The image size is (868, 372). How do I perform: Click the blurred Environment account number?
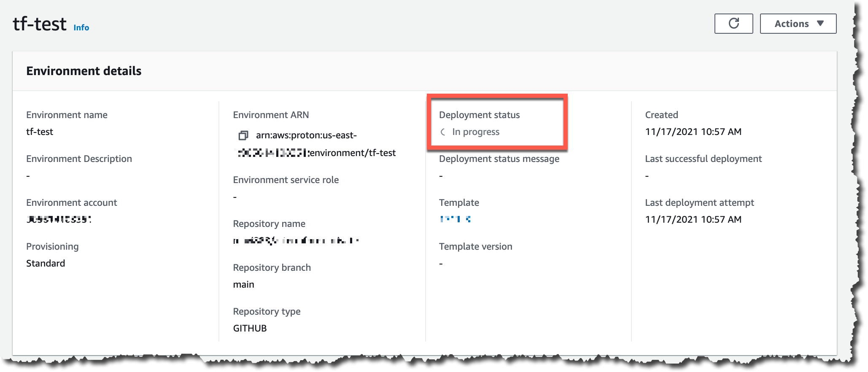tap(59, 219)
